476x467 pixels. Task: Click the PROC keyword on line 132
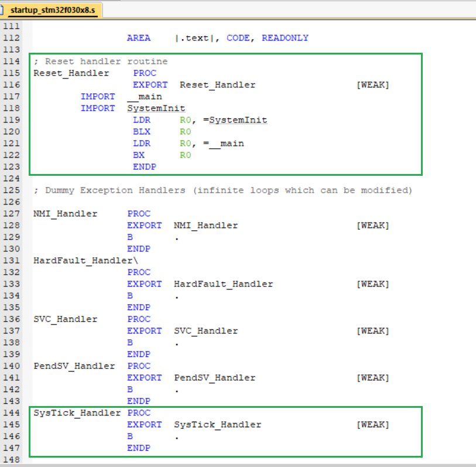click(139, 272)
